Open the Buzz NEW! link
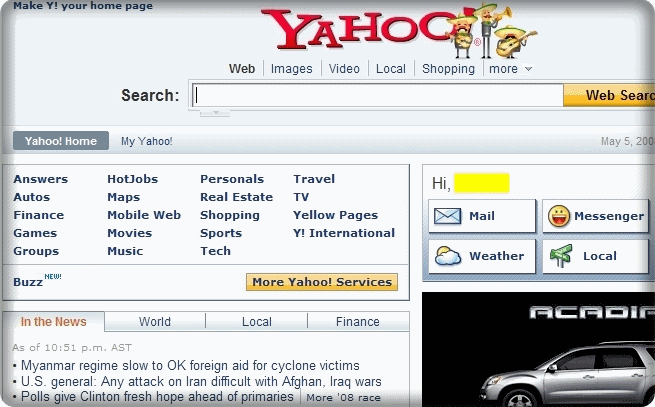655x407 pixels. point(37,280)
